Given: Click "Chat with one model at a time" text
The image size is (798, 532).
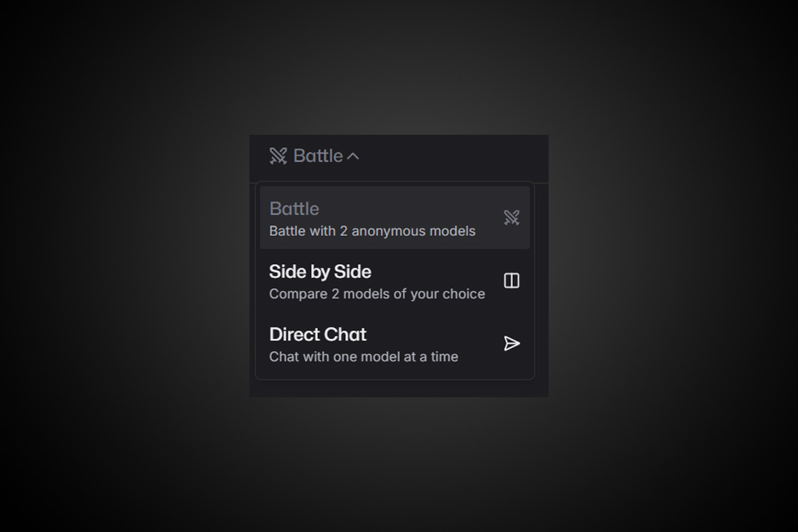Looking at the screenshot, I should 363,357.
